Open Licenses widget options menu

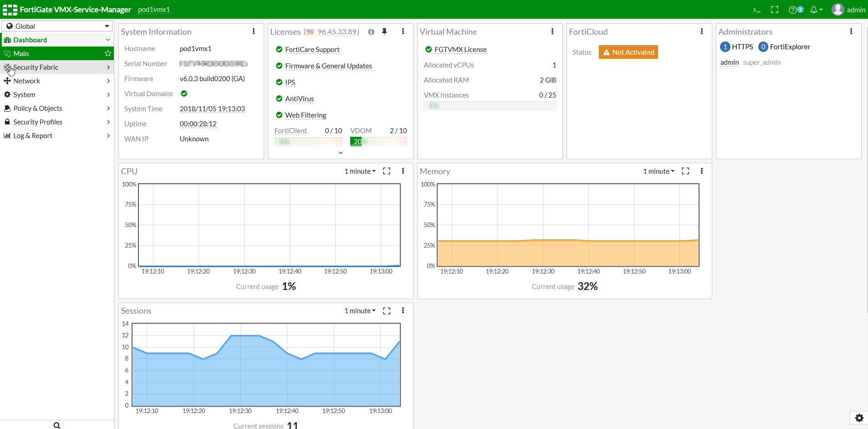[403, 31]
